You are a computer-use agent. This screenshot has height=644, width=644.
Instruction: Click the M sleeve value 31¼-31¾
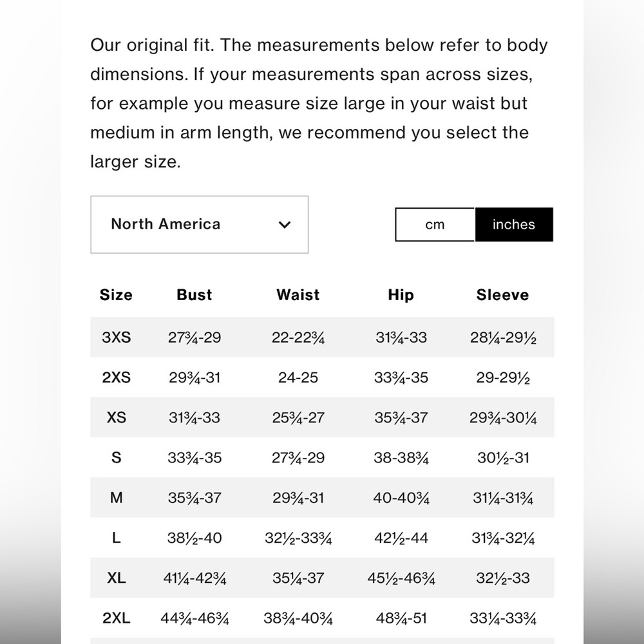[503, 498]
